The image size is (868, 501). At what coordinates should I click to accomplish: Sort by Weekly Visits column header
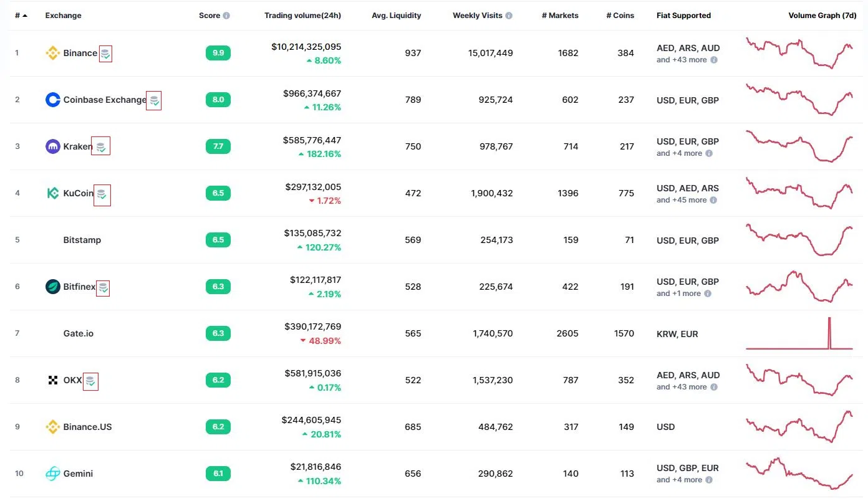tap(478, 16)
